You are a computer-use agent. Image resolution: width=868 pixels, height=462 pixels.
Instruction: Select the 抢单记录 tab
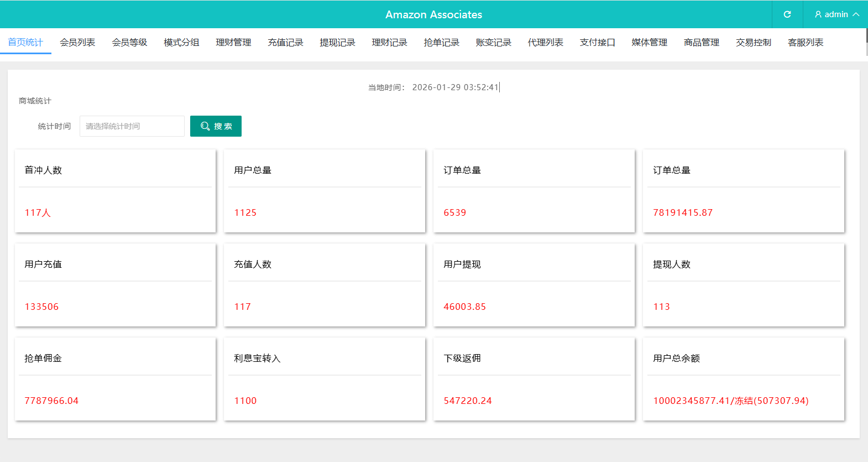pos(441,43)
